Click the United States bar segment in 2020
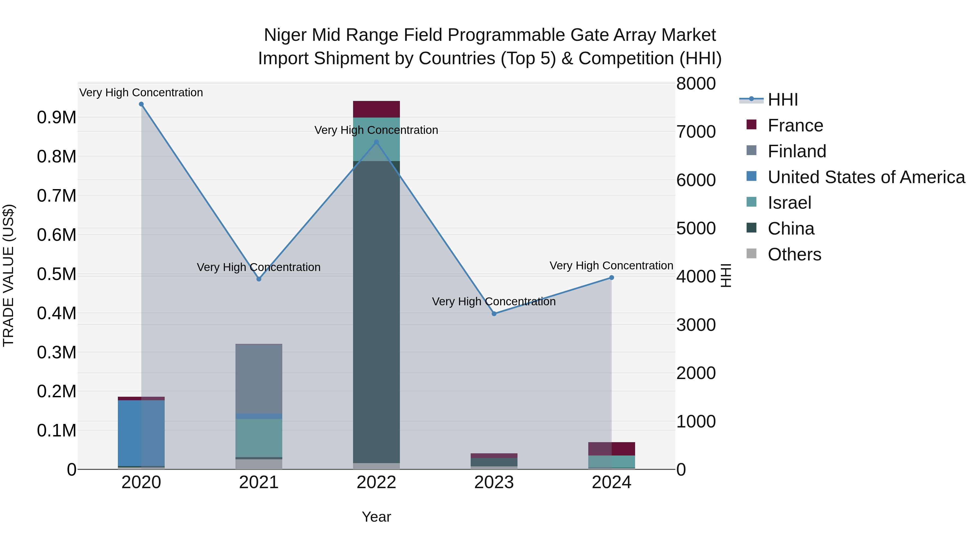The image size is (980, 551). point(141,433)
